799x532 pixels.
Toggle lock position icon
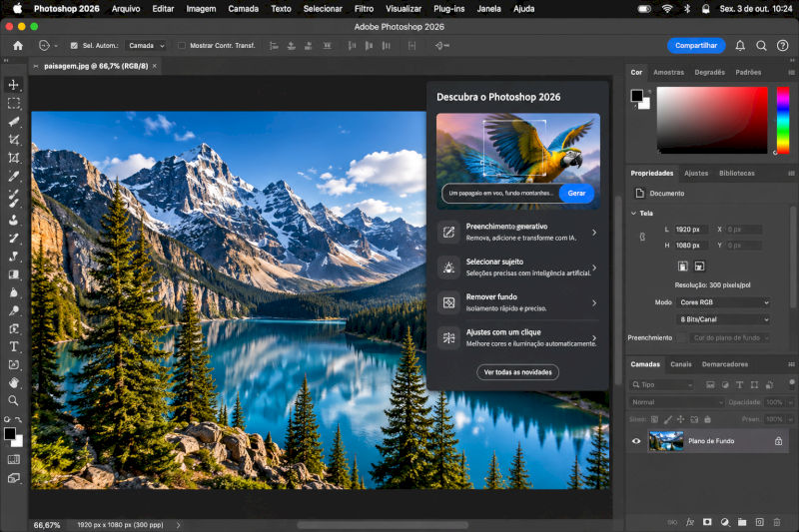click(680, 419)
